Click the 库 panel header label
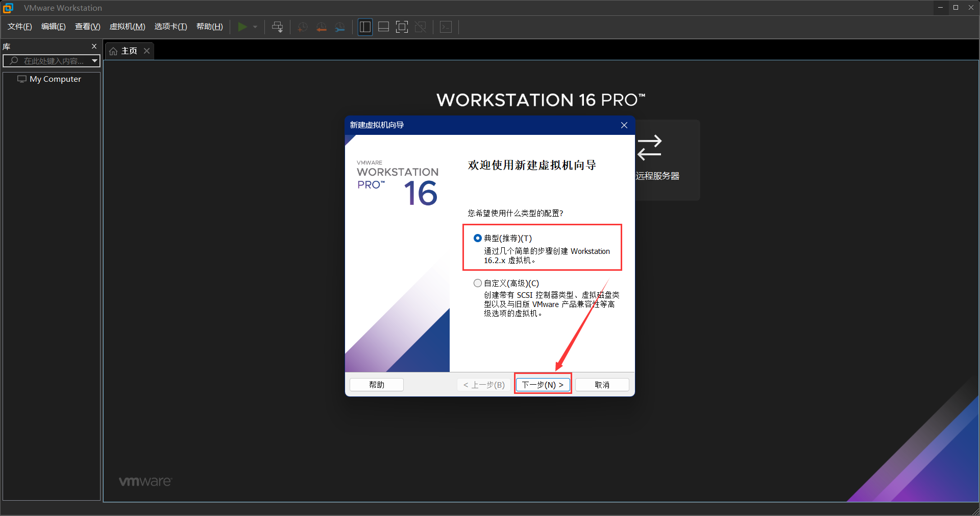The height and width of the screenshot is (516, 980). 7,46
